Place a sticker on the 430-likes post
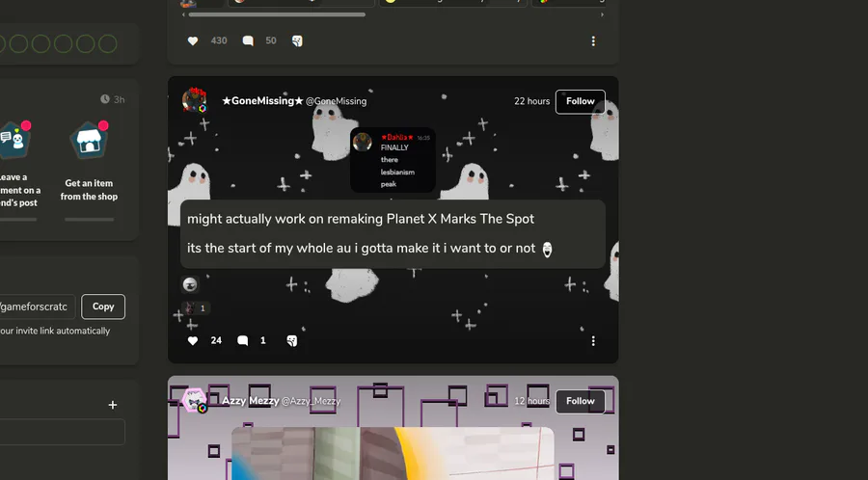Viewport: 868px width, 480px height. coord(297,40)
